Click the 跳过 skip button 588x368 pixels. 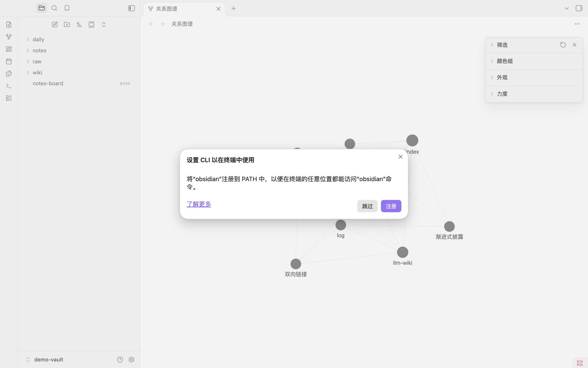(367, 206)
